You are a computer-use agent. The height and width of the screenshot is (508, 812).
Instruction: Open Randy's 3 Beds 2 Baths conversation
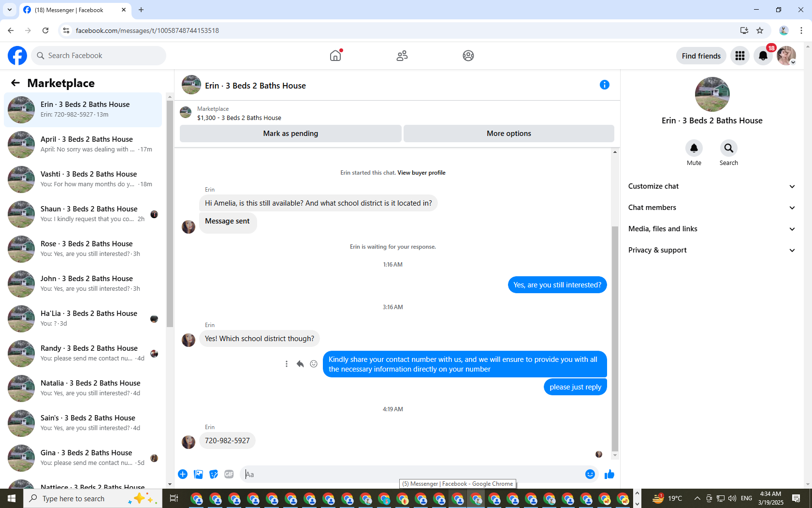83,354
